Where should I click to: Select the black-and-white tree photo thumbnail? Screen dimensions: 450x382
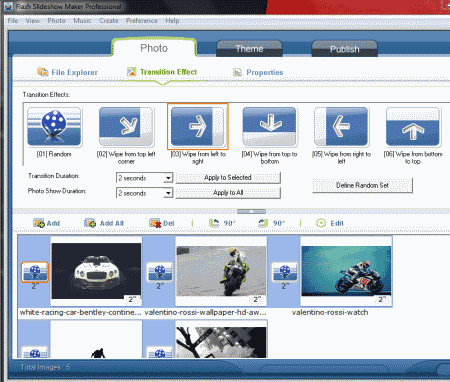[221, 342]
